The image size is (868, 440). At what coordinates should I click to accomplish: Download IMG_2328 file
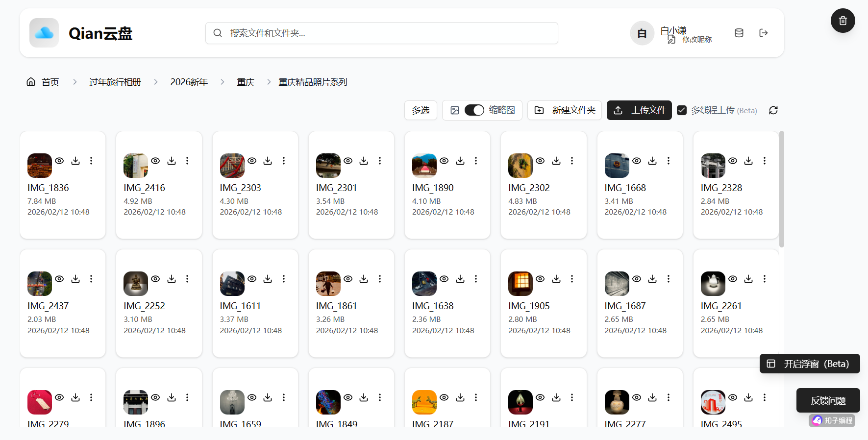click(x=748, y=161)
